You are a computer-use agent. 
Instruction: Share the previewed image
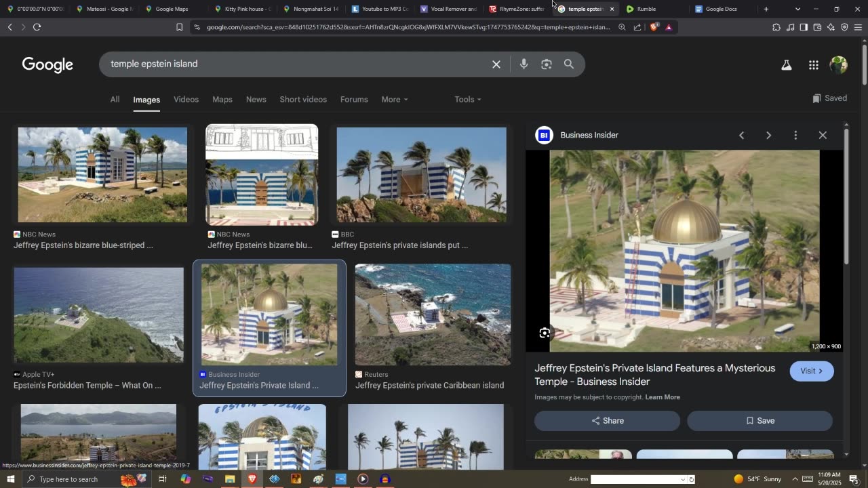607,421
